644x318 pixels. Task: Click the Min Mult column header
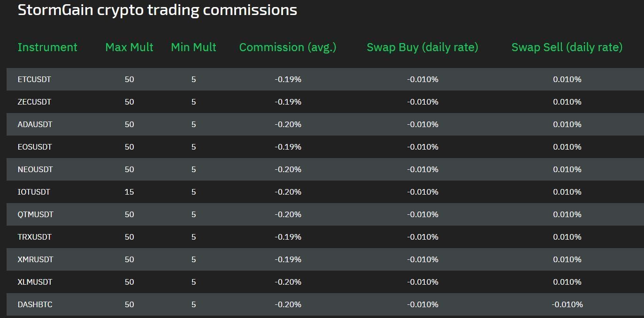[x=193, y=47]
